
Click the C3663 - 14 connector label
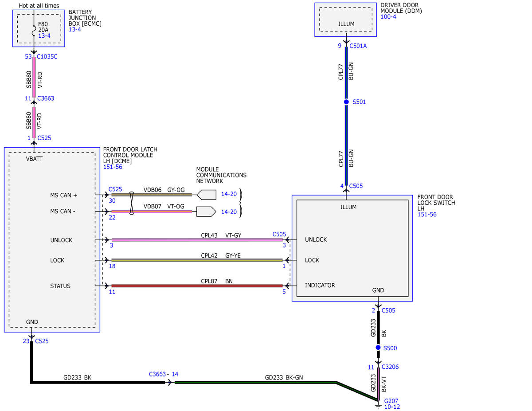(x=164, y=374)
